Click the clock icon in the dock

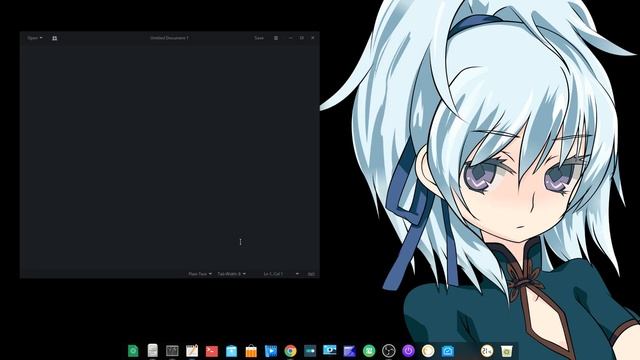click(x=487, y=351)
